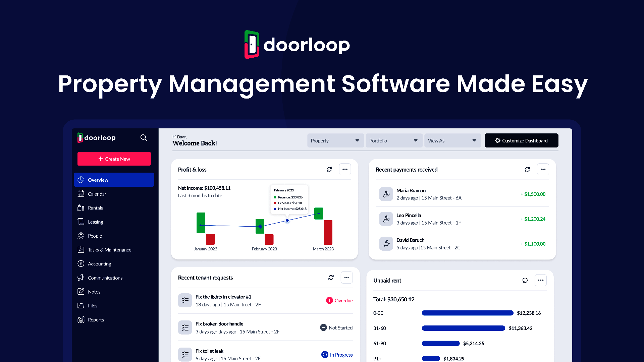Click the Notes pencil icon
This screenshot has height=362, width=644.
pyautogui.click(x=81, y=292)
